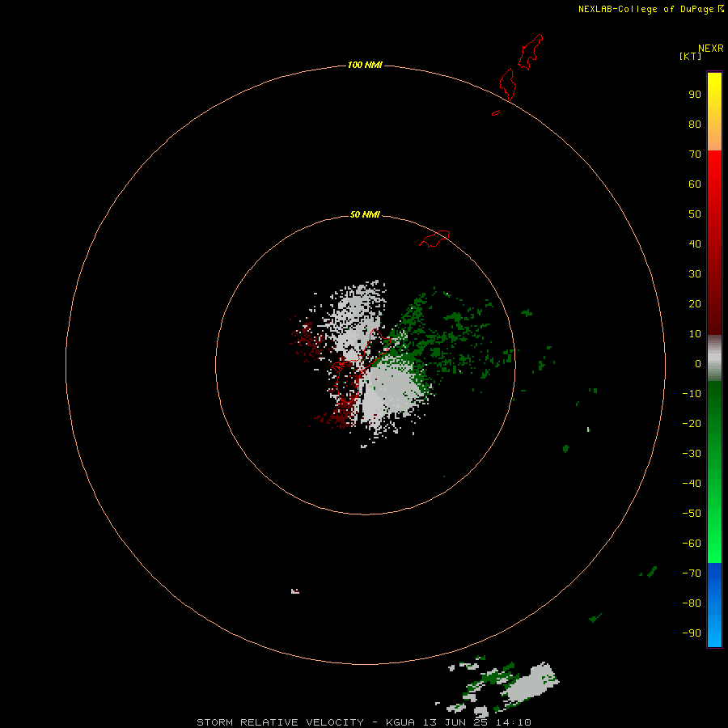Image resolution: width=728 pixels, height=728 pixels.
Task: Click the KGUA station identifier in the caption
Action: tap(400, 722)
